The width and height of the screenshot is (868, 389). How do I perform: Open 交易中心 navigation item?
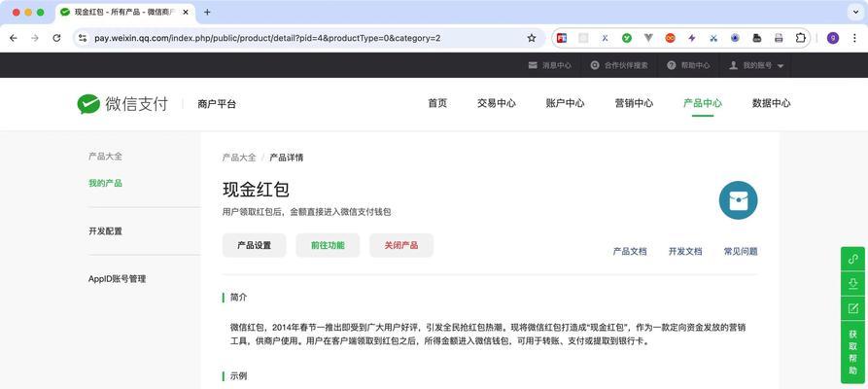point(497,103)
